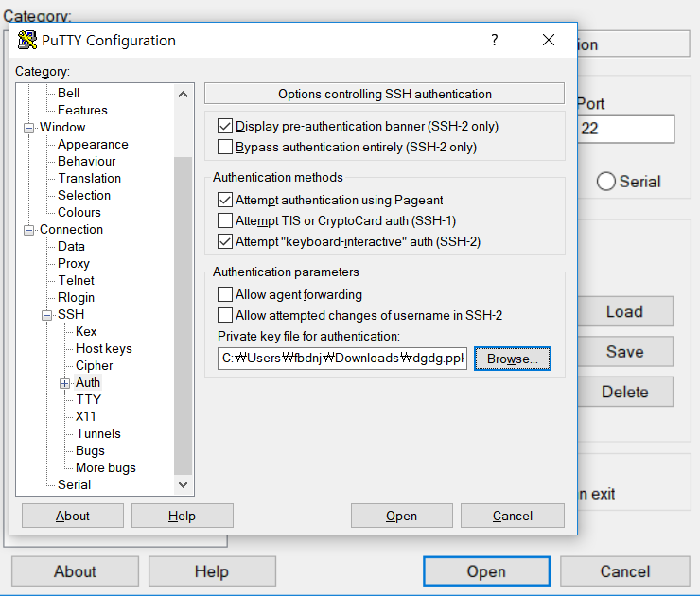This screenshot has width=700, height=596.
Task: Click About in the PuTTY Configuration dialog
Action: coord(73,516)
